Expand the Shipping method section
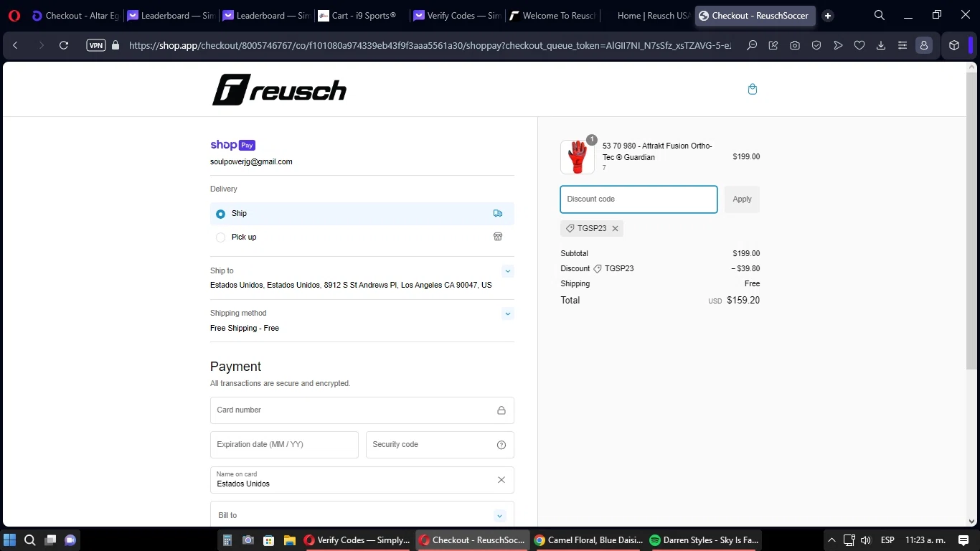Screen dimensions: 980x551 click(508, 314)
